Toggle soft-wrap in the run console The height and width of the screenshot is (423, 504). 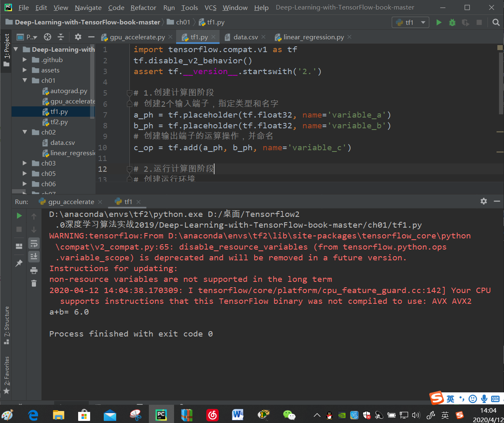(34, 243)
